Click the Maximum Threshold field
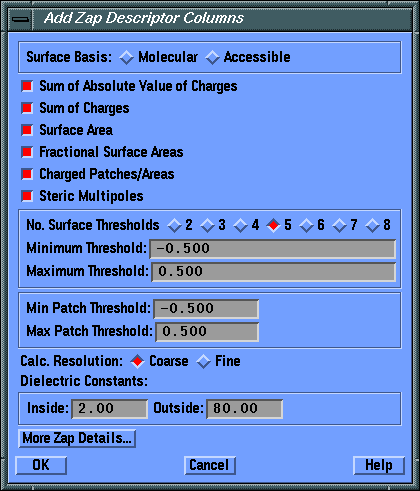420x491 pixels. (274, 272)
